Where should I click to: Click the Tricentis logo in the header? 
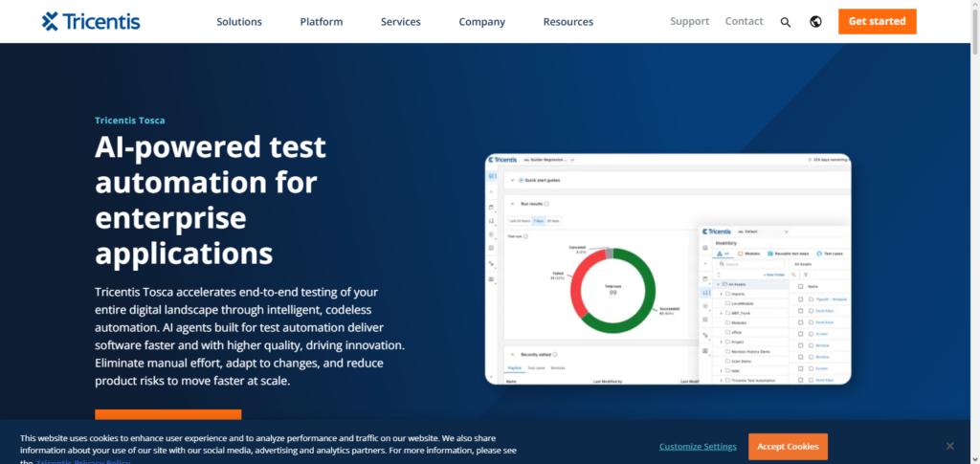coord(91,21)
